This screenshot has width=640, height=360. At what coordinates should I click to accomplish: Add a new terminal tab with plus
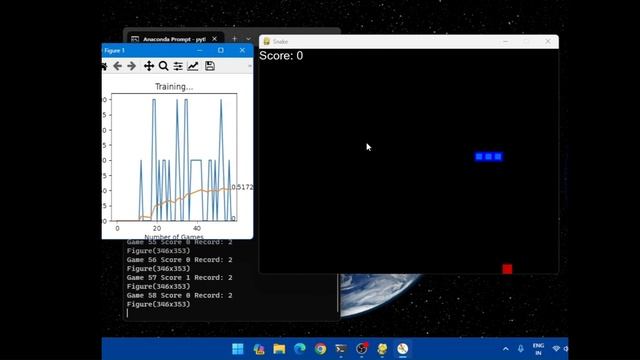234,39
